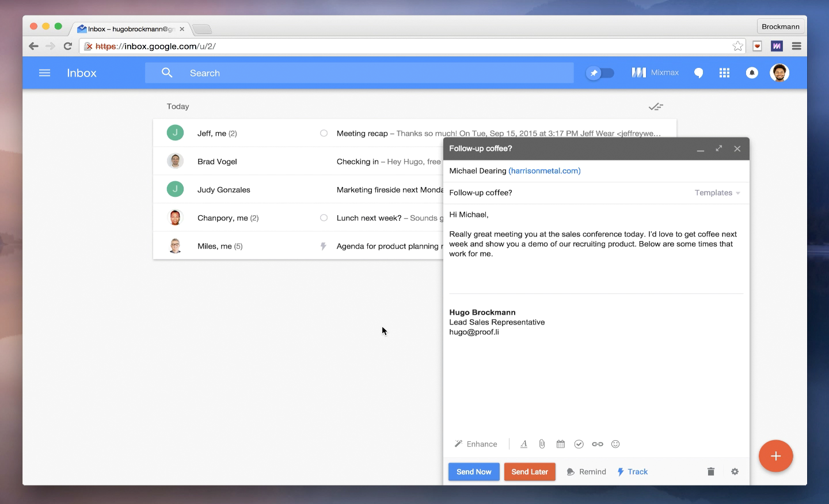
Task: Click the Send Later button
Action: 530,472
